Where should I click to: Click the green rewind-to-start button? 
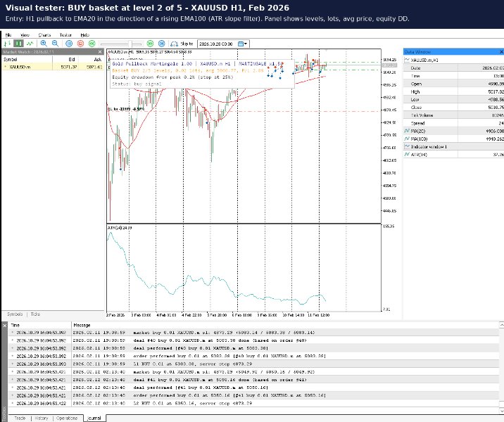point(92,44)
